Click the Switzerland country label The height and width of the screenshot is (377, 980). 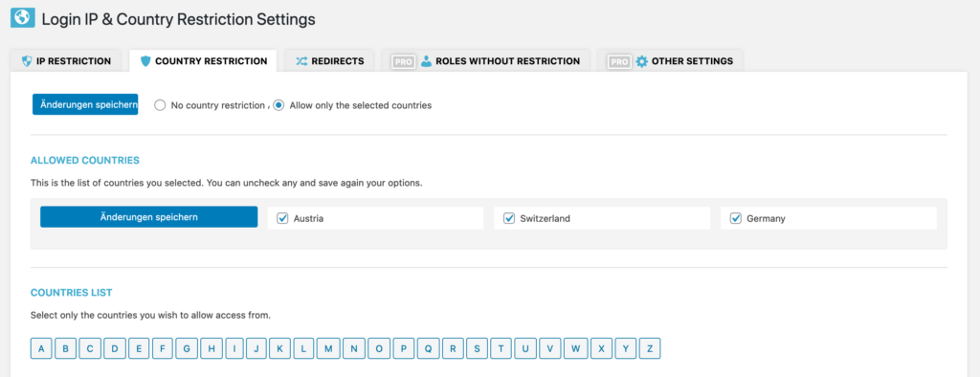545,219
